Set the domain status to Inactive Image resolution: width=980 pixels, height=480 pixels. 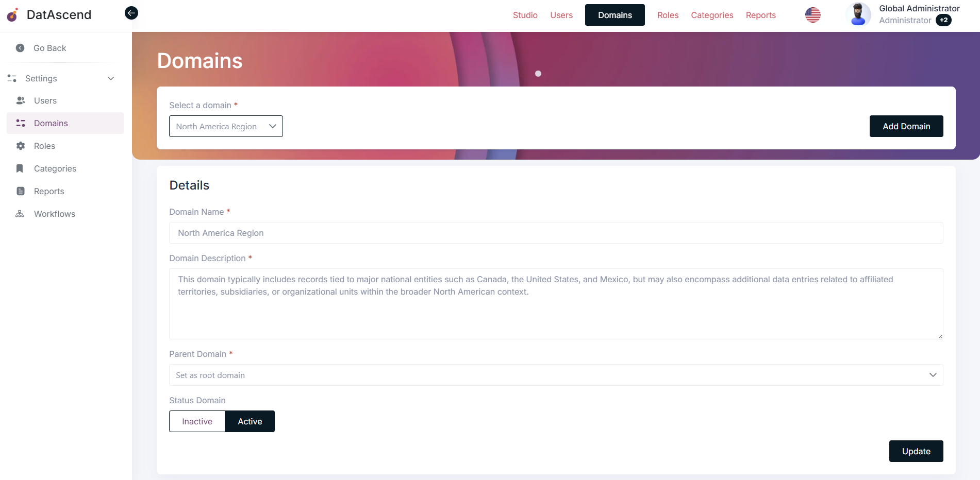click(x=197, y=421)
